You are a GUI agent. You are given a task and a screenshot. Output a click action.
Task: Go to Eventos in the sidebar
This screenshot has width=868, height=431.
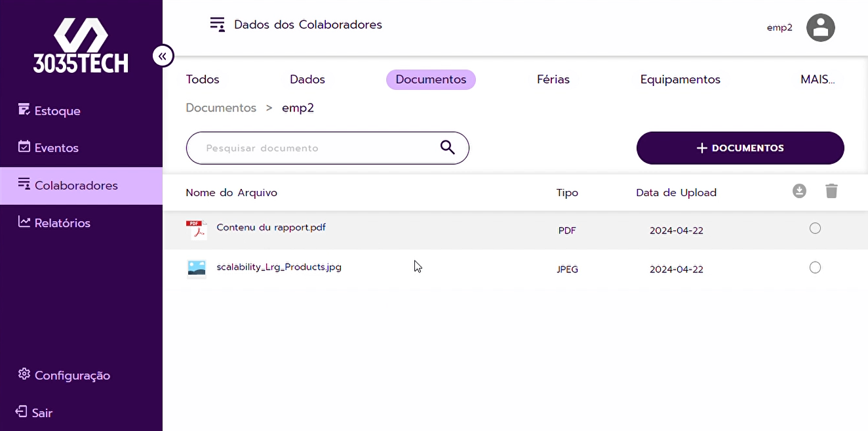click(48, 148)
